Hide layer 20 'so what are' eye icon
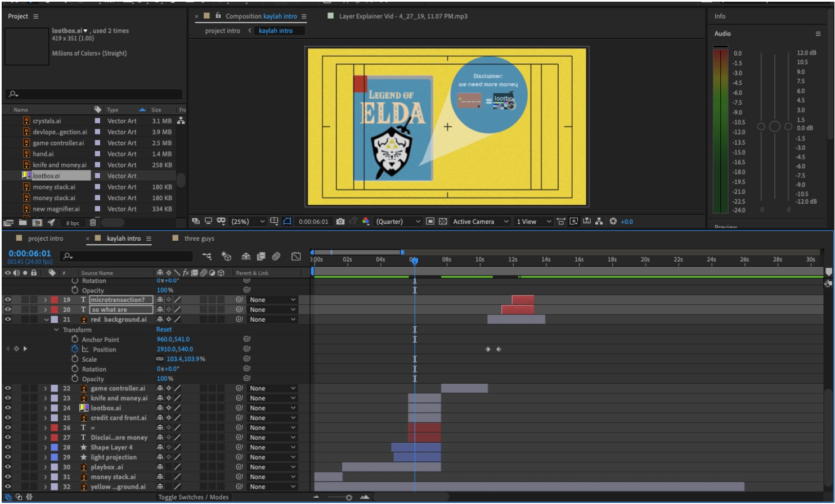Screen dimensions: 835x504 [x=8, y=309]
